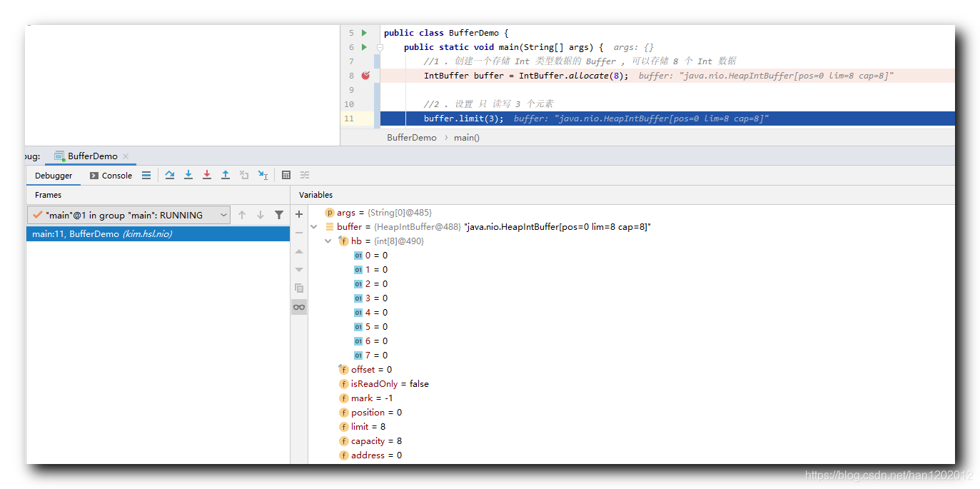Click the Step Into icon
980x489 pixels.
pyautogui.click(x=188, y=175)
